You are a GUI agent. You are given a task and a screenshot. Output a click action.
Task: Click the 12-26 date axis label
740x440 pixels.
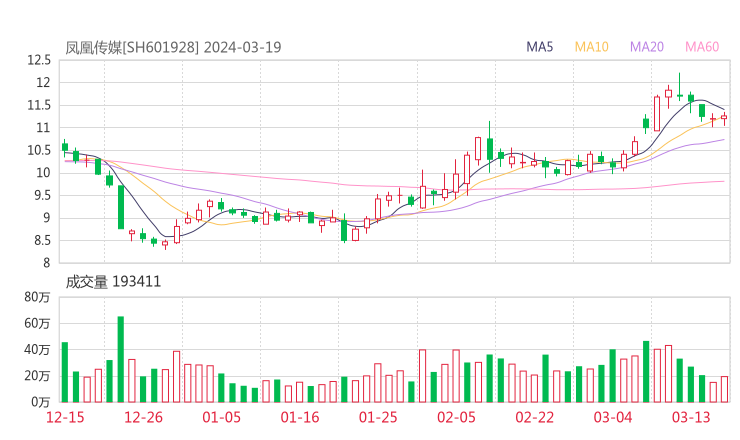click(143, 417)
